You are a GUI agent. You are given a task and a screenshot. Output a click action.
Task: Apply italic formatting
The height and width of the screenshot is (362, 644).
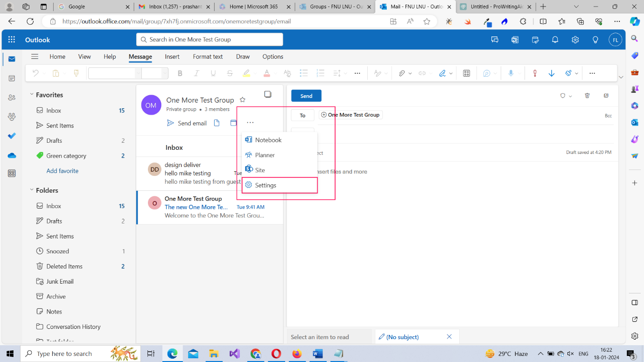pyautogui.click(x=196, y=73)
